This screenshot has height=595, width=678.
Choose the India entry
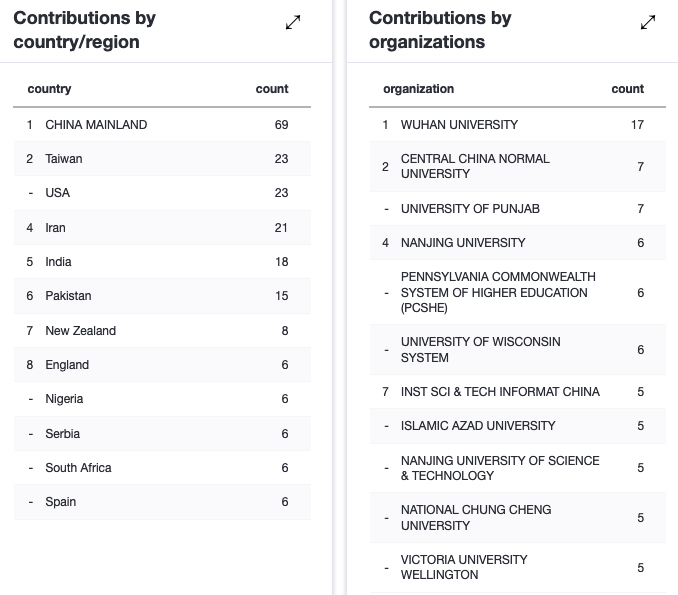coord(58,262)
